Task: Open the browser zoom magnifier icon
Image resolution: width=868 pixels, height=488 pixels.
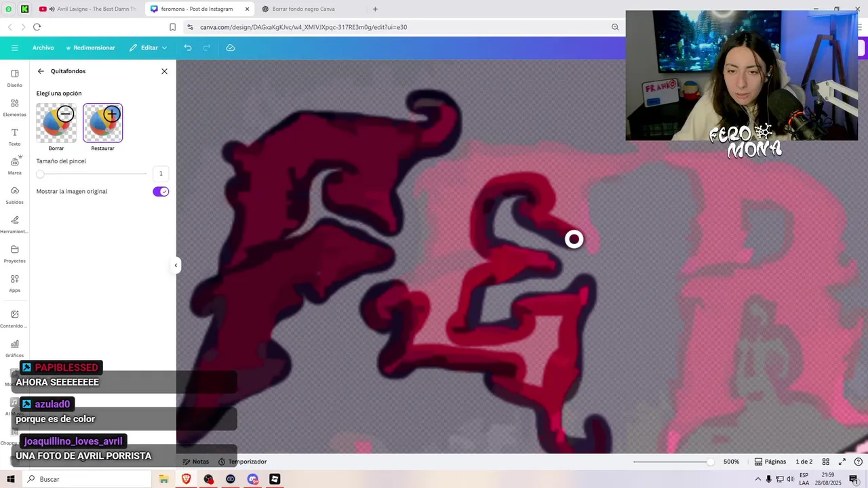Action: click(x=615, y=27)
